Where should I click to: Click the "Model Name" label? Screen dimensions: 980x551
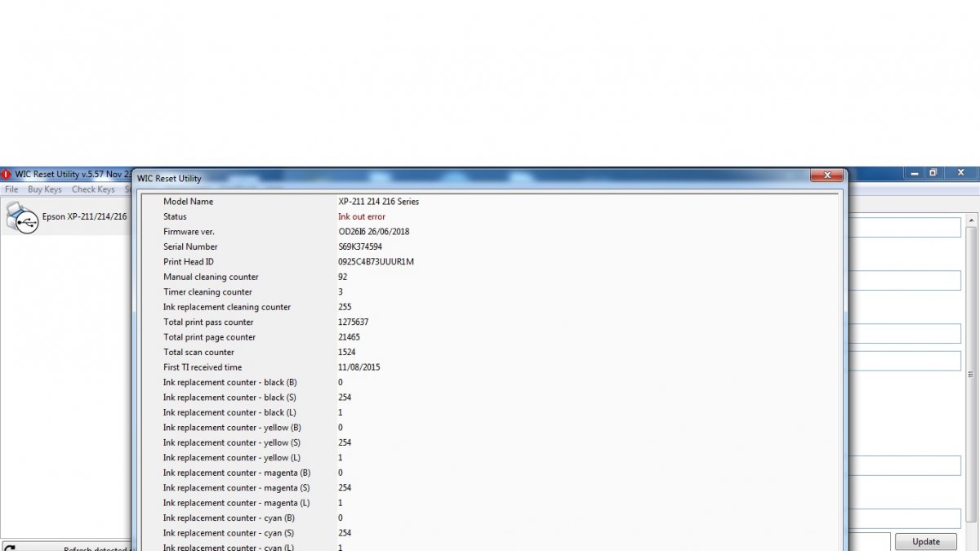pyautogui.click(x=188, y=202)
